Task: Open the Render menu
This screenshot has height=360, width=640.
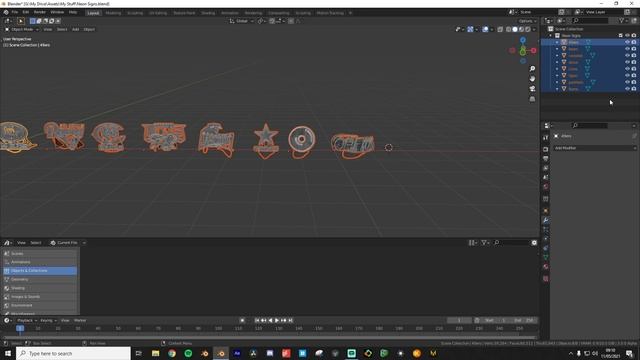Action: tap(40, 12)
